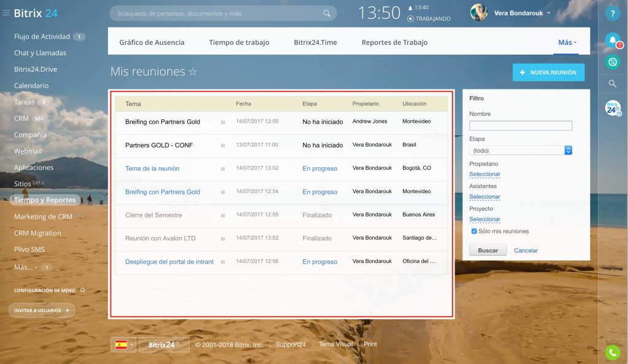Screen dimensions: 628x364
Task: Open notifications bell icon
Action: click(613, 40)
